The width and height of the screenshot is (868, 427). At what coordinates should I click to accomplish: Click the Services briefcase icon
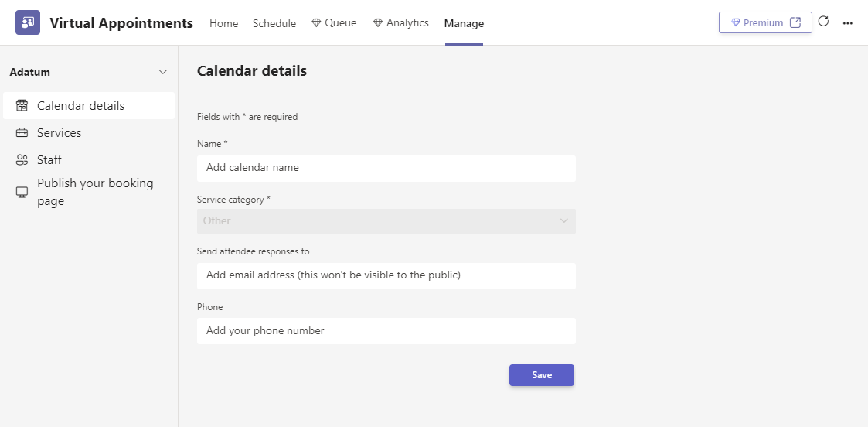[x=22, y=133]
